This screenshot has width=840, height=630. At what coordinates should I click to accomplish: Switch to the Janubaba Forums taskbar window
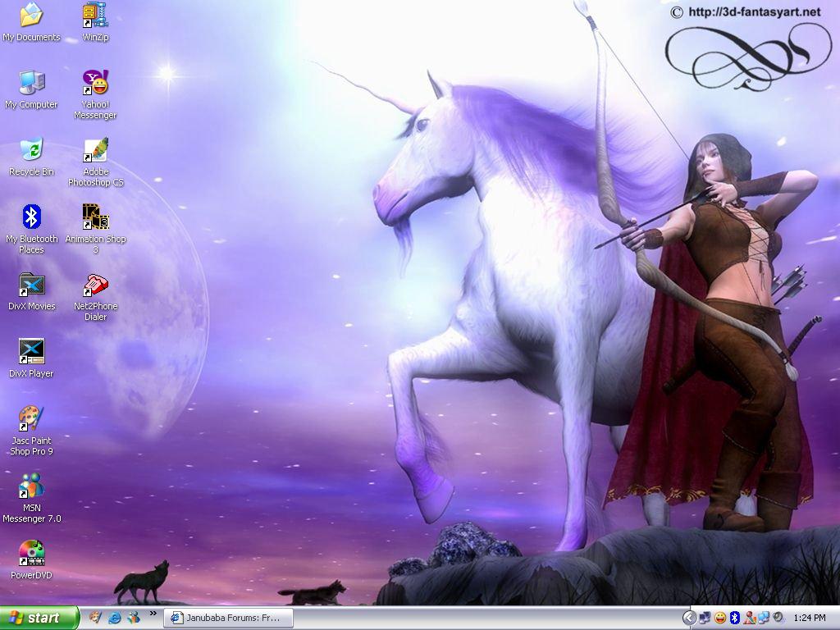[228, 618]
